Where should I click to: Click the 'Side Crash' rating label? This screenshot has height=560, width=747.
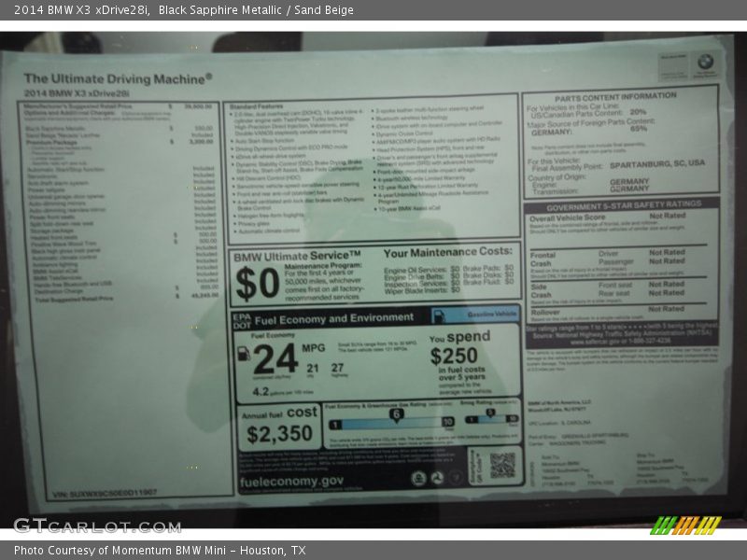click(x=541, y=291)
